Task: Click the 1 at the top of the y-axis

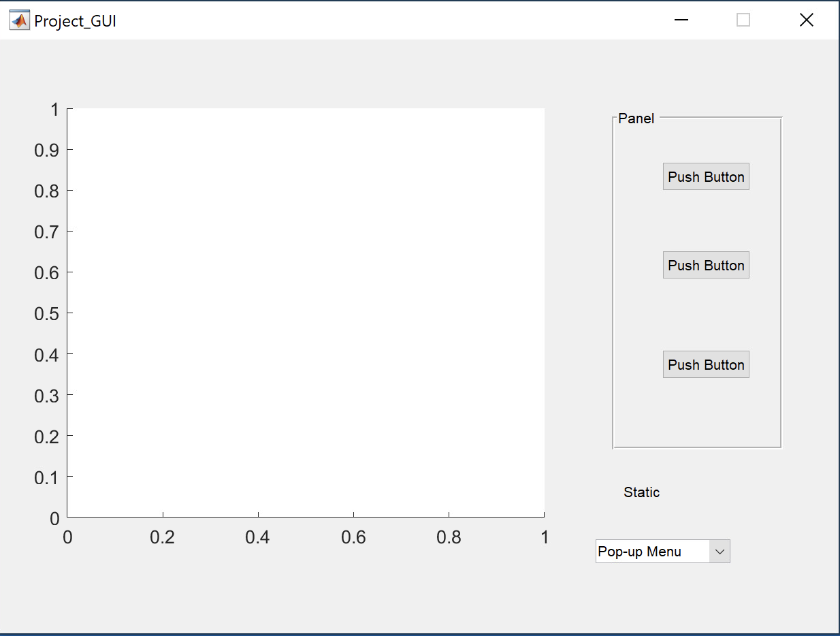Action: point(54,108)
